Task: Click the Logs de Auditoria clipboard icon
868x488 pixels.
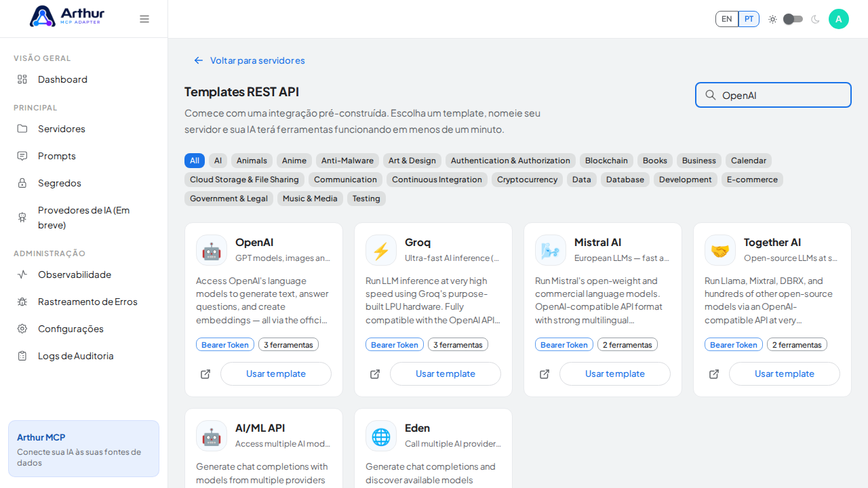Action: click(22, 356)
